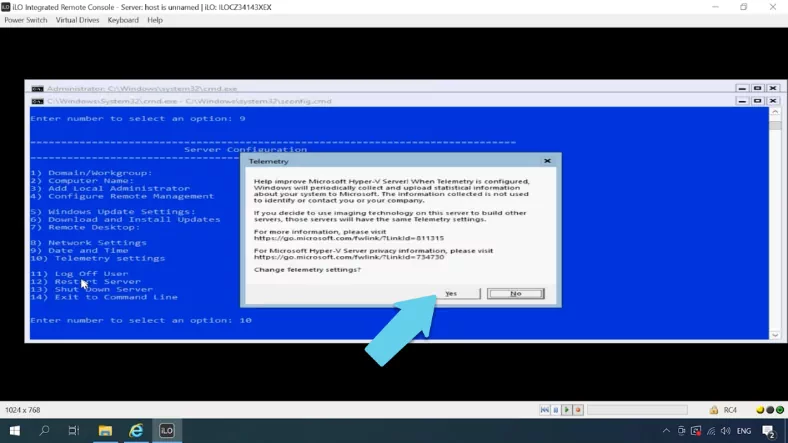Click the screen recorder tray icon with the red dot
The image size is (788, 443).
(x=696, y=430)
